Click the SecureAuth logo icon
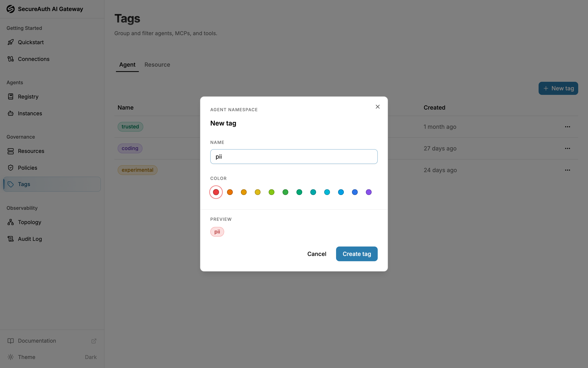The image size is (588, 368). pos(10,9)
